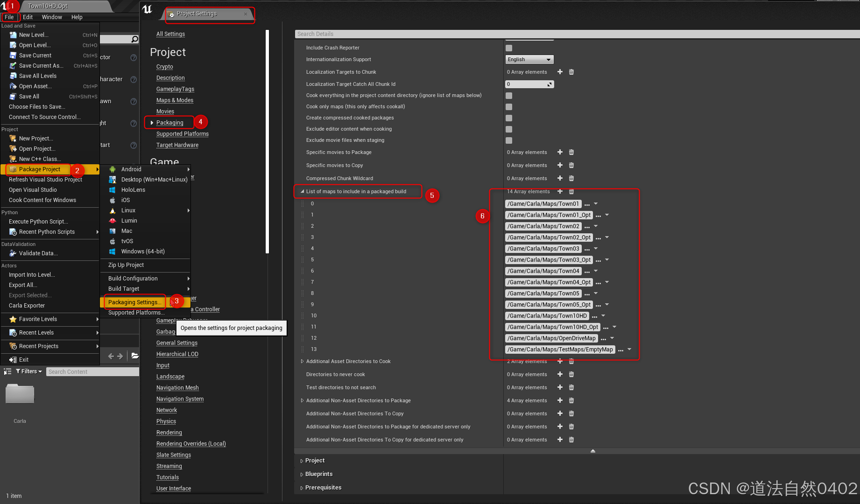Open the Window menu

tap(52, 17)
